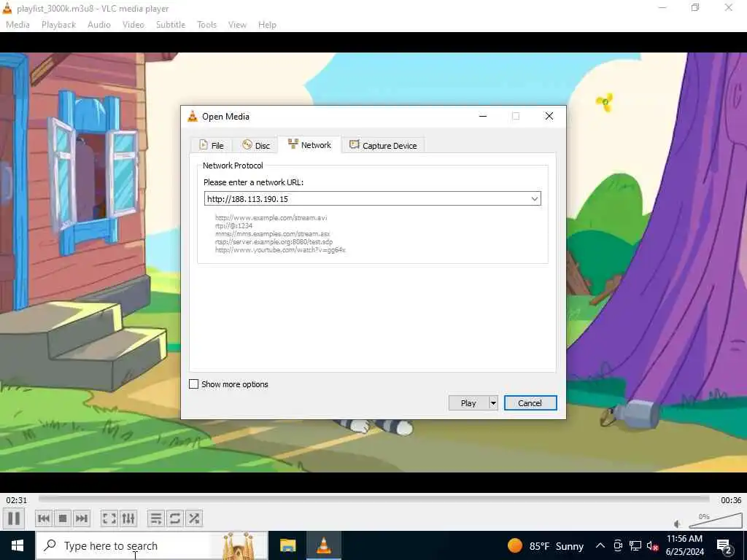The image size is (747, 560).
Task: Switch to Capture Device tab
Action: 383,145
